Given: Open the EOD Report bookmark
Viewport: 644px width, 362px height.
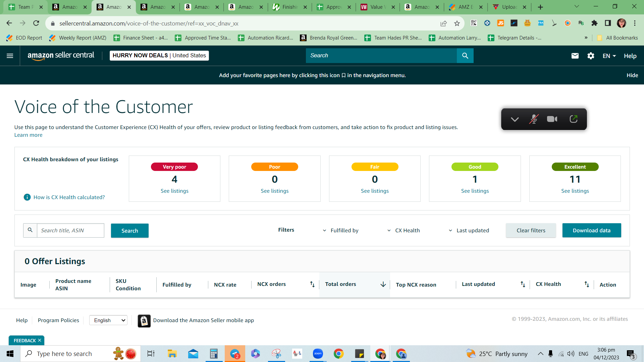Looking at the screenshot, I should 24,38.
